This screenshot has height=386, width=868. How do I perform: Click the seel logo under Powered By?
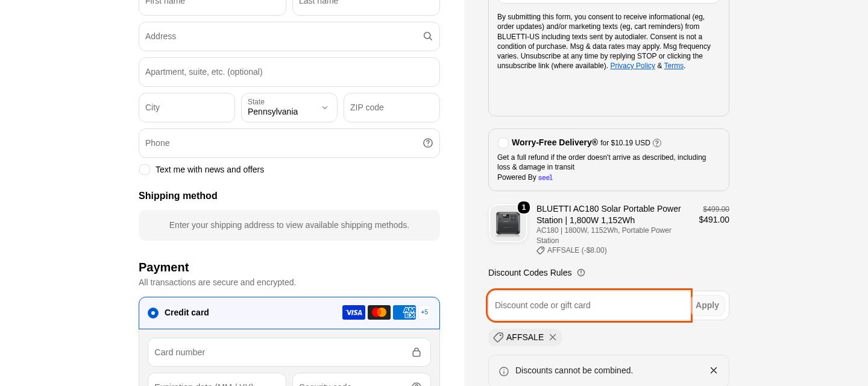tap(546, 178)
